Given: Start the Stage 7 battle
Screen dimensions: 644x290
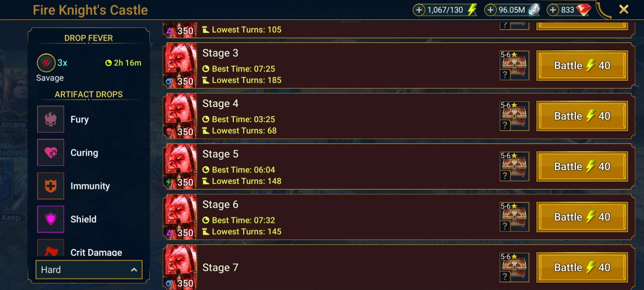Looking at the screenshot, I should 582,267.
